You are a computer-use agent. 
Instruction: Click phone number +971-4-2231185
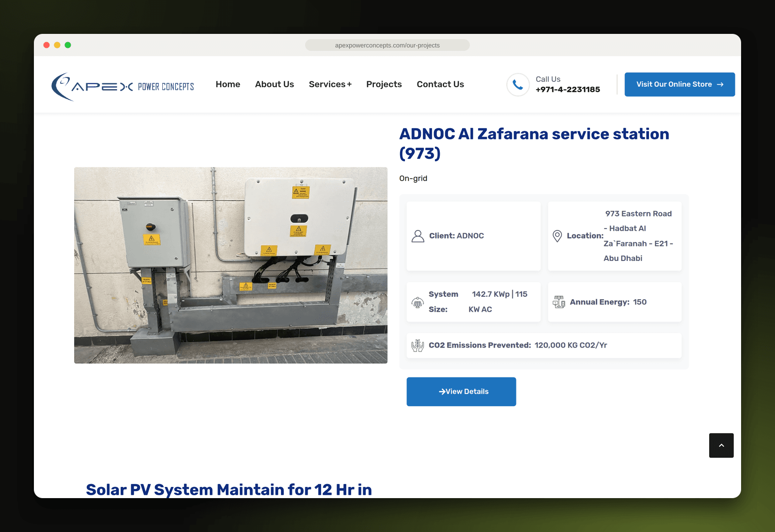(568, 90)
